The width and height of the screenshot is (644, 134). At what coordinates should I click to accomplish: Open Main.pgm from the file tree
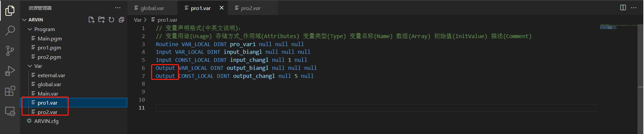50,38
